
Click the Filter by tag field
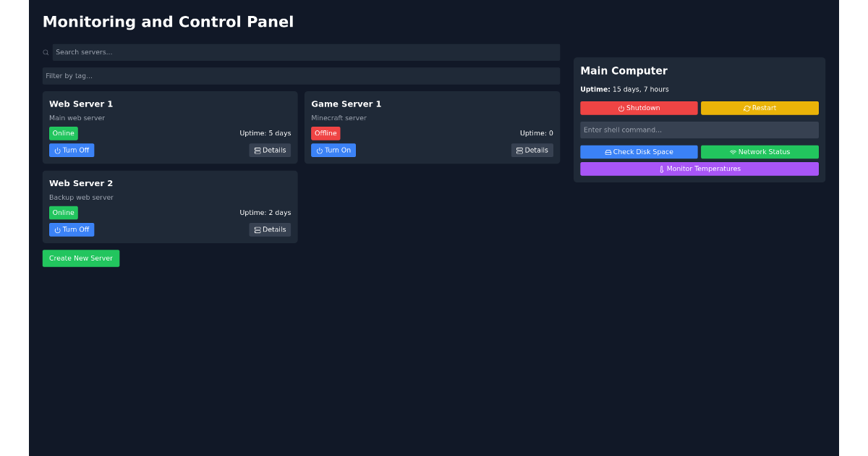(x=301, y=75)
